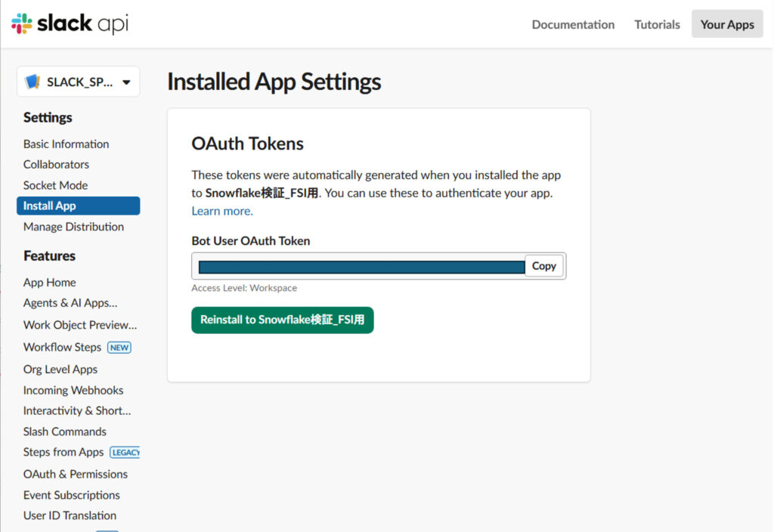774x532 pixels.
Task: Follow the Learn more link
Action: pyautogui.click(x=222, y=211)
